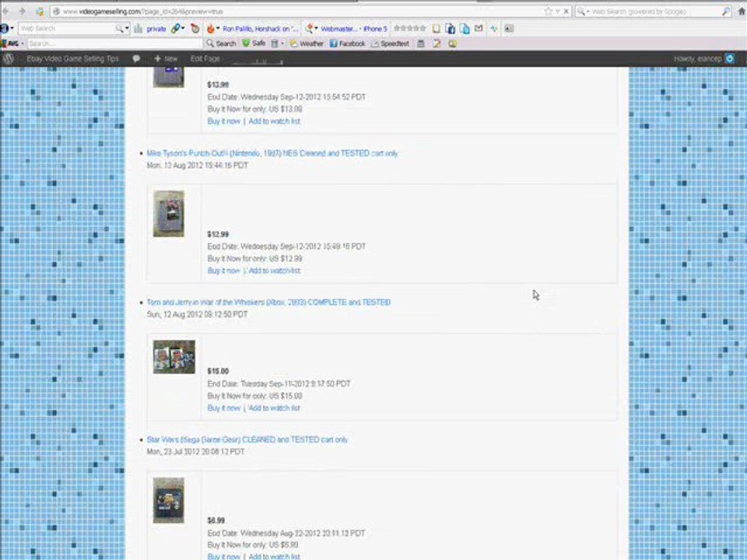Go back with the browser back arrow
Viewport: 747px width, 560px height.
pyautogui.click(x=5, y=11)
